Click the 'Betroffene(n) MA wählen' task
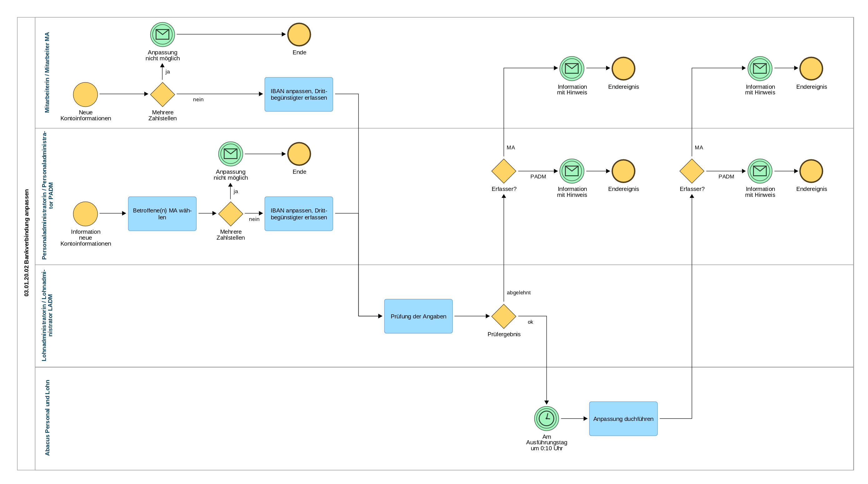The width and height of the screenshot is (868, 484). [x=162, y=214]
